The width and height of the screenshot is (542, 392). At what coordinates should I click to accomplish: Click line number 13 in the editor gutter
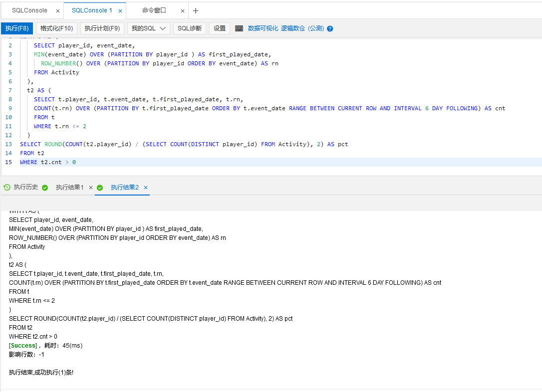[x=8, y=144]
